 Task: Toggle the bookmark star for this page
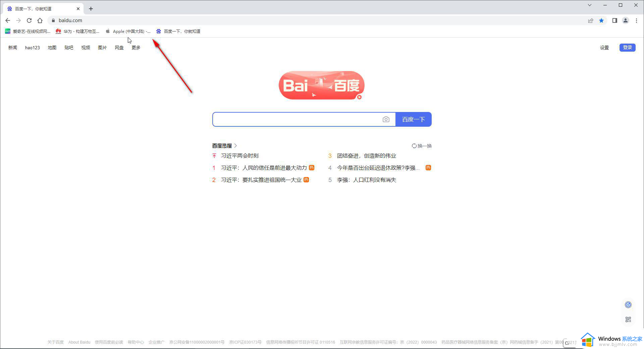[x=601, y=20]
